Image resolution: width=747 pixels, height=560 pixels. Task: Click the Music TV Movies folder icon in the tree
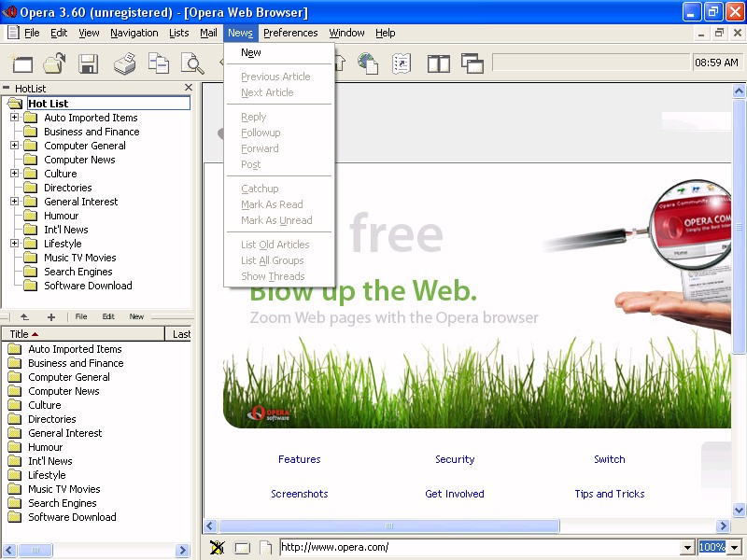coord(31,258)
